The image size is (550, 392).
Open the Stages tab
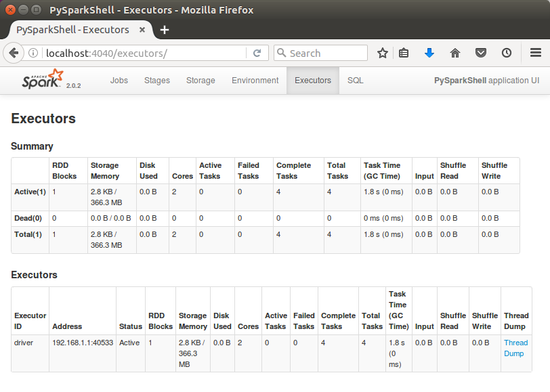(x=157, y=81)
